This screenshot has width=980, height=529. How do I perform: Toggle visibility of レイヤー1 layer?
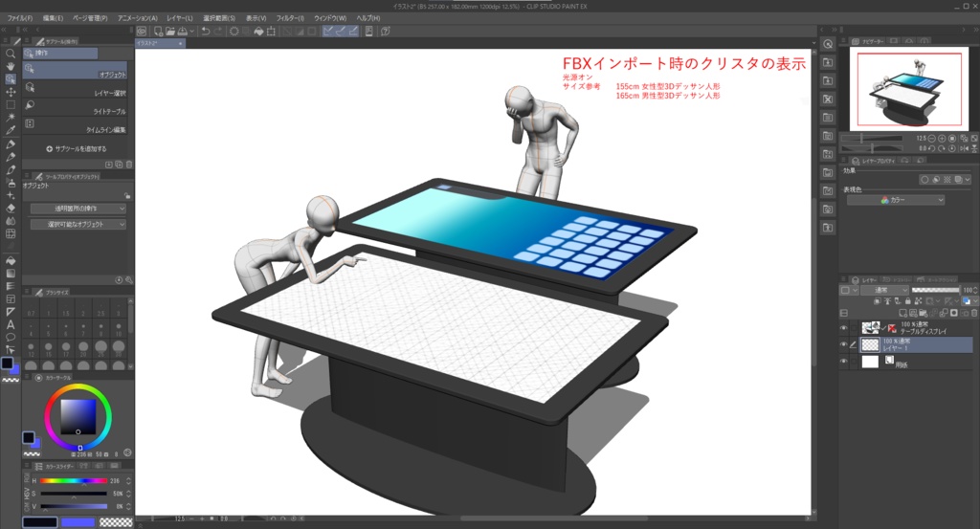(844, 344)
